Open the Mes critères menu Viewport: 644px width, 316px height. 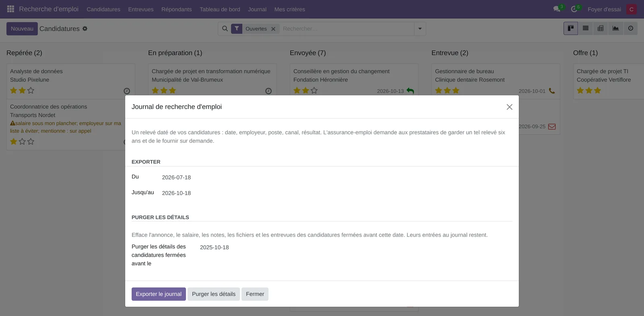290,9
